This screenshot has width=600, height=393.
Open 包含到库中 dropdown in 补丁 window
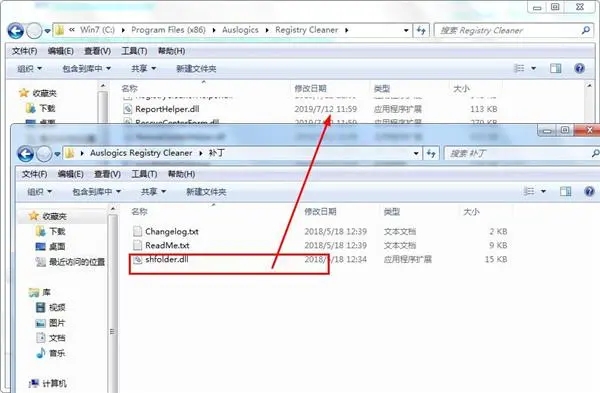(x=96, y=192)
